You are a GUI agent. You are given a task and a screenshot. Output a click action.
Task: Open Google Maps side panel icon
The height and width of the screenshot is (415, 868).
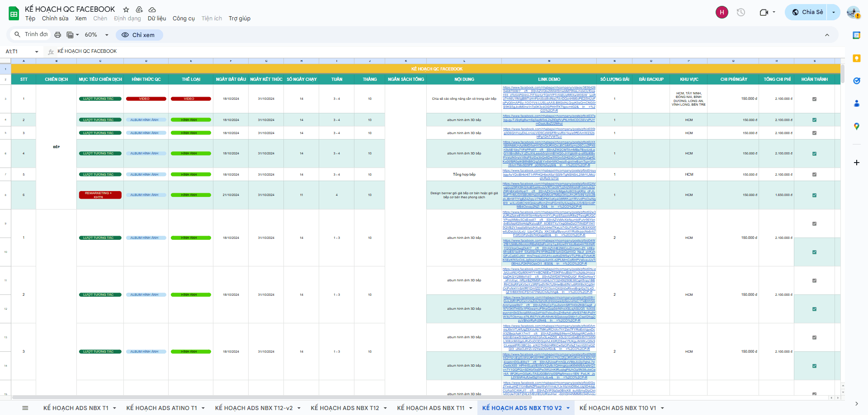856,126
